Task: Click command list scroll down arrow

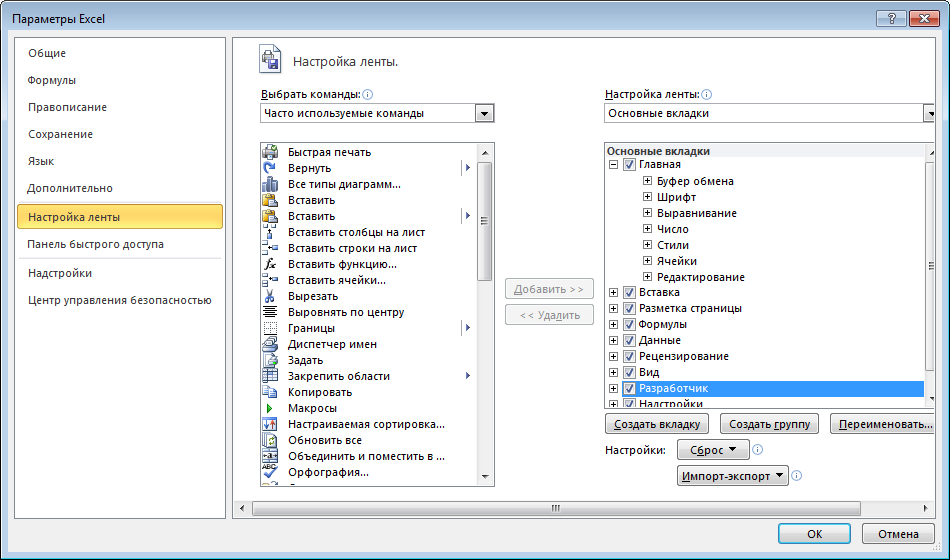Action: tap(485, 477)
